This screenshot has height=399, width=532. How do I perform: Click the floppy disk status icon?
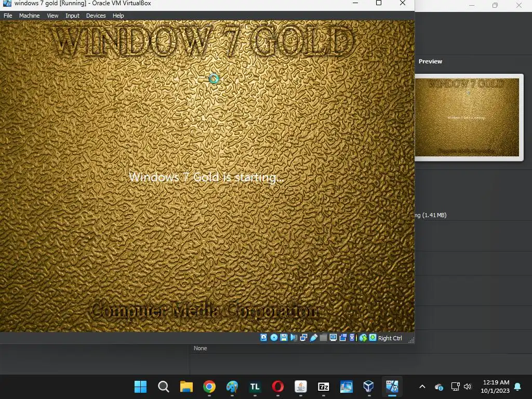284,338
